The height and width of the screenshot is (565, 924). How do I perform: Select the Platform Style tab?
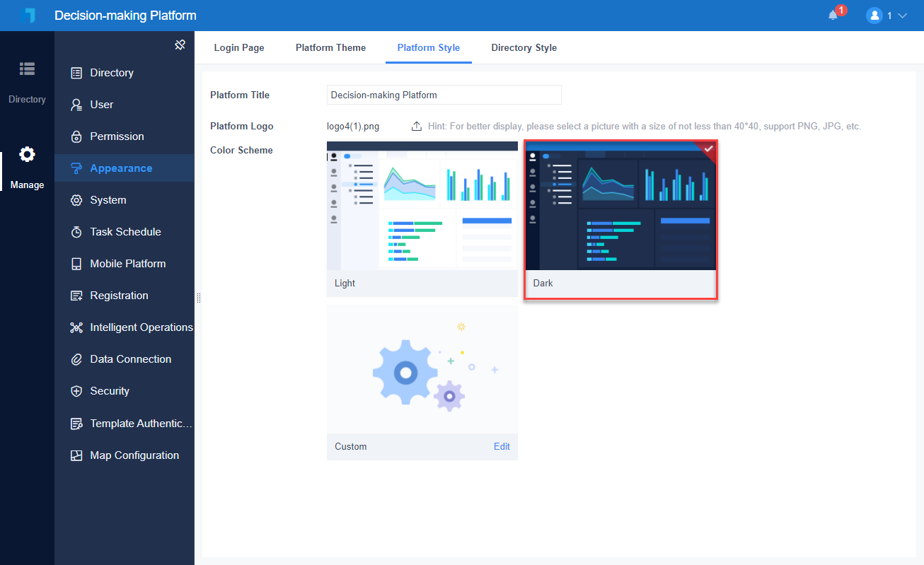[429, 48]
